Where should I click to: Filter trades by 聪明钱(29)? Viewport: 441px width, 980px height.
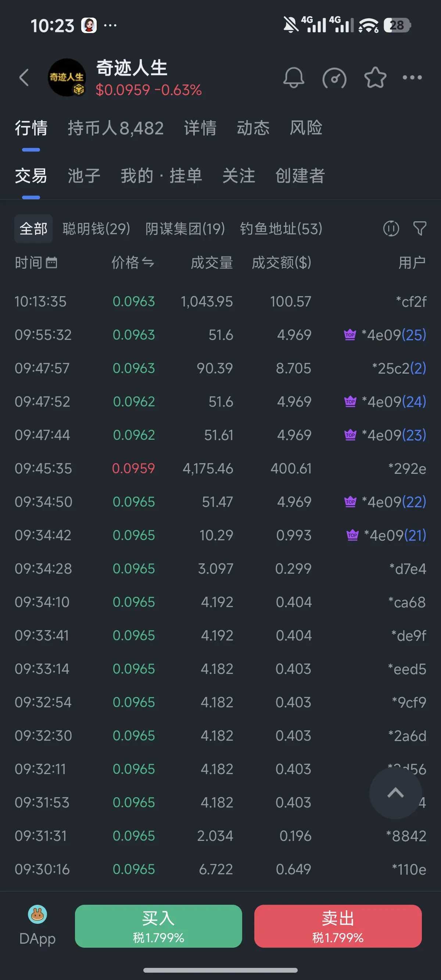[x=96, y=229]
